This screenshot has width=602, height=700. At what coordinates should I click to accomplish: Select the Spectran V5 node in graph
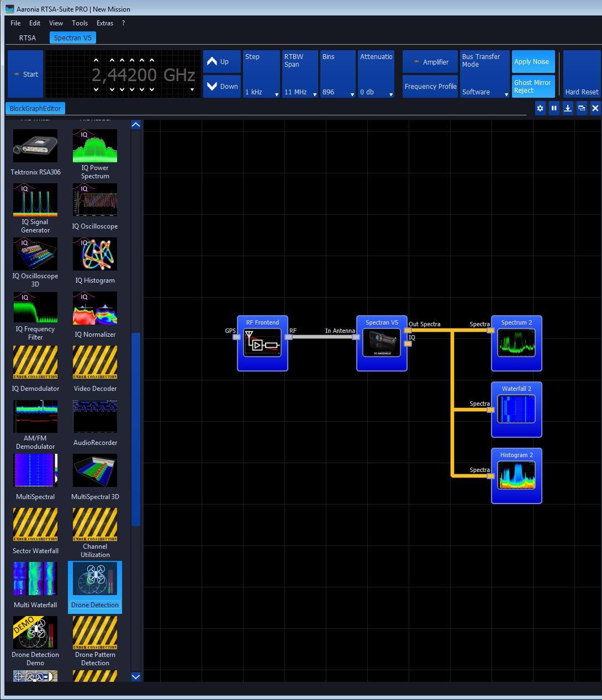click(382, 343)
